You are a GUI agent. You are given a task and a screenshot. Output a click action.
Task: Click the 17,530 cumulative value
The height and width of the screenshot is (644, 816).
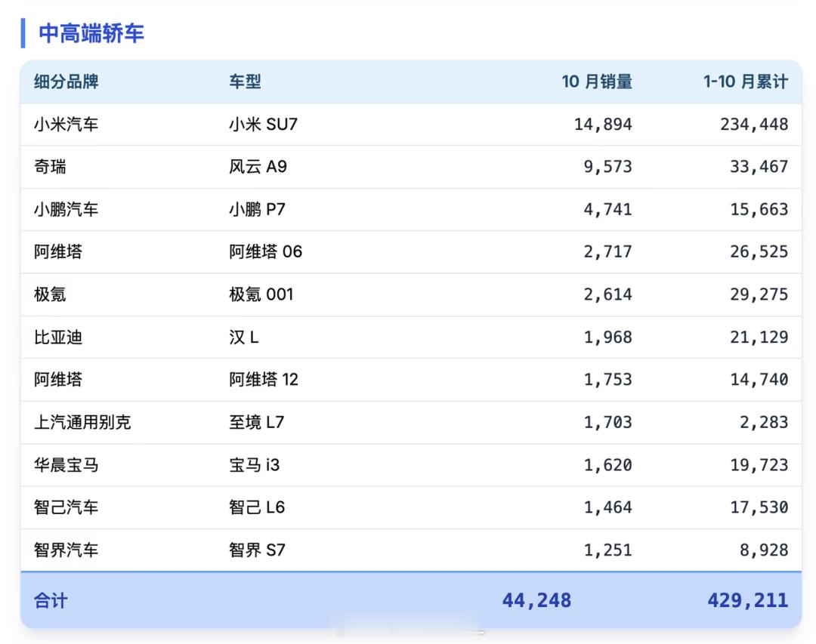[759, 507]
